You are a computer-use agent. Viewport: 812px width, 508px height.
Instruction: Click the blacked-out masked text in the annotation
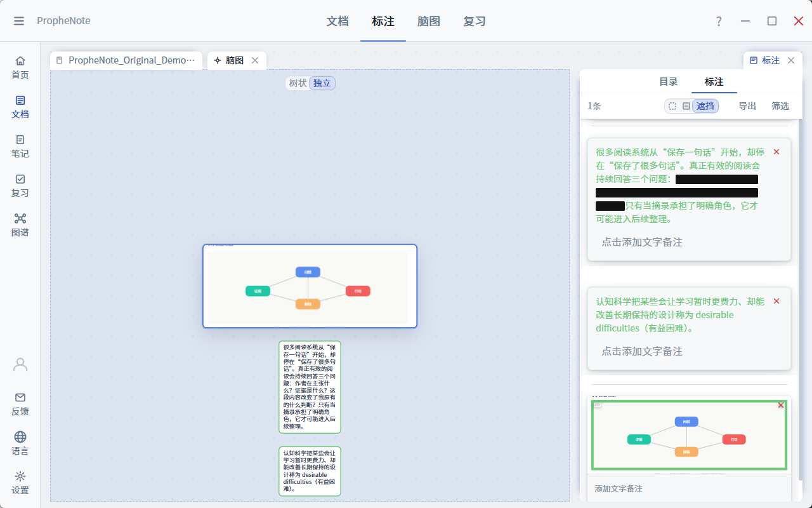pos(677,192)
